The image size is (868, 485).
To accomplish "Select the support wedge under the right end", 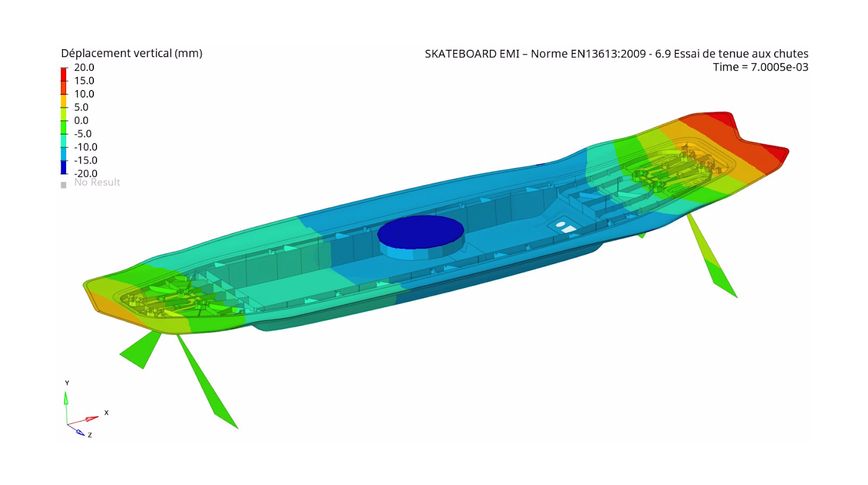I will tap(712, 257).
